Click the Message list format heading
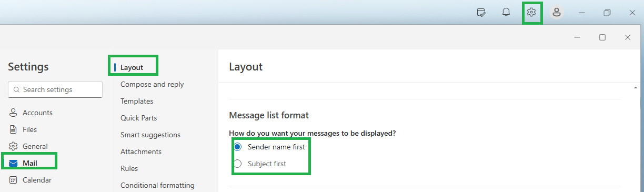This screenshot has width=644, height=192. click(269, 115)
